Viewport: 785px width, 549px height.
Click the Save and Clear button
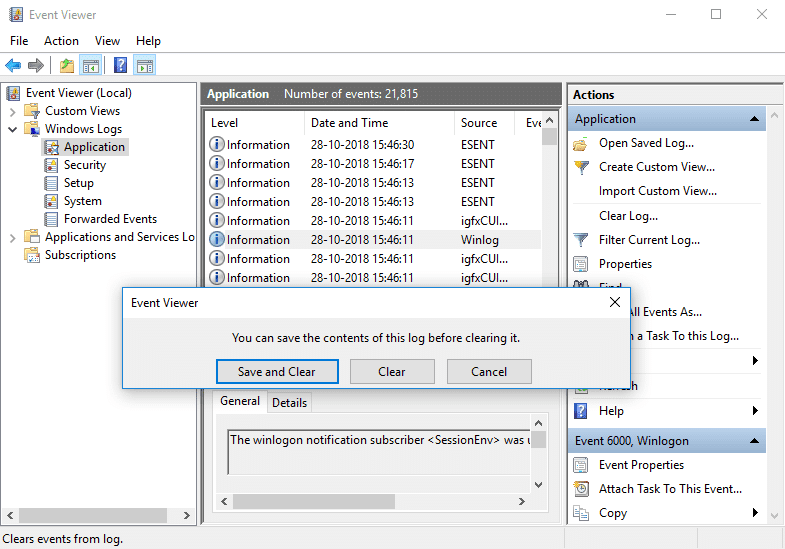tap(277, 371)
